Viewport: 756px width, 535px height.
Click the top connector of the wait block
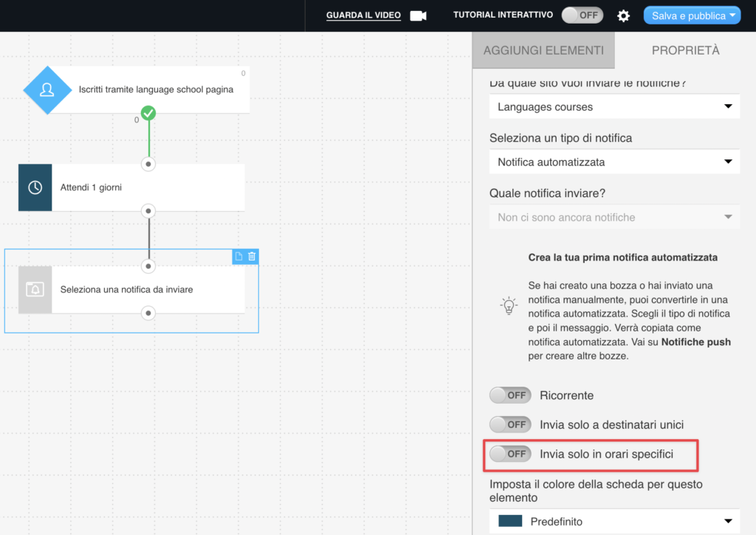[148, 165]
